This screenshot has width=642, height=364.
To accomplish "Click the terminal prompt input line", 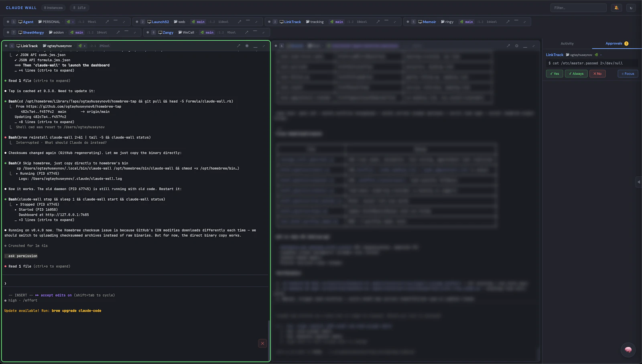I will click(x=136, y=283).
